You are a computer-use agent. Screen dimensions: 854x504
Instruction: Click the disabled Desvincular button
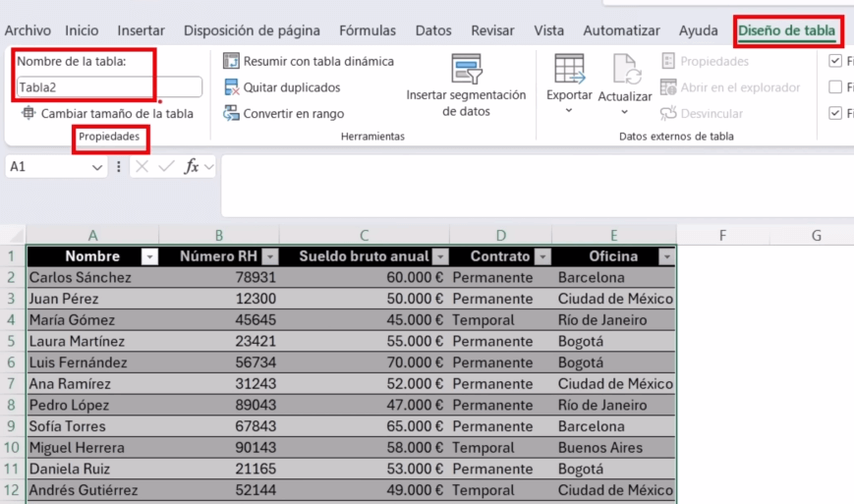pyautogui.click(x=702, y=113)
